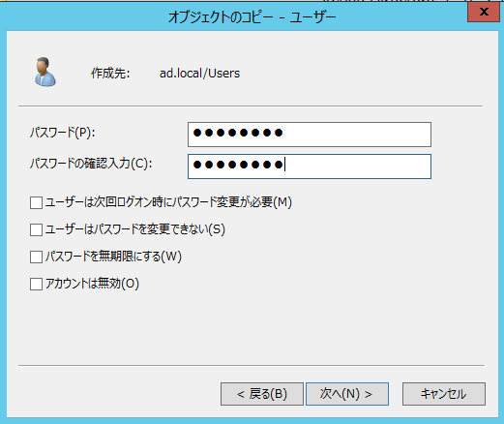Check ユーザーはパスワードを変更できない(S)
The width and height of the screenshot is (504, 424).
(36, 230)
